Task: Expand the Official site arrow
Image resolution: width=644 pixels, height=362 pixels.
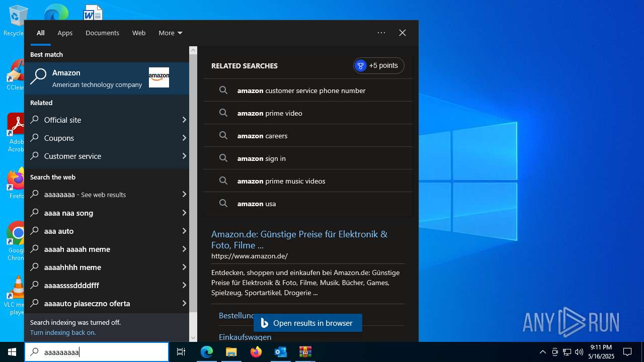Action: click(x=184, y=120)
